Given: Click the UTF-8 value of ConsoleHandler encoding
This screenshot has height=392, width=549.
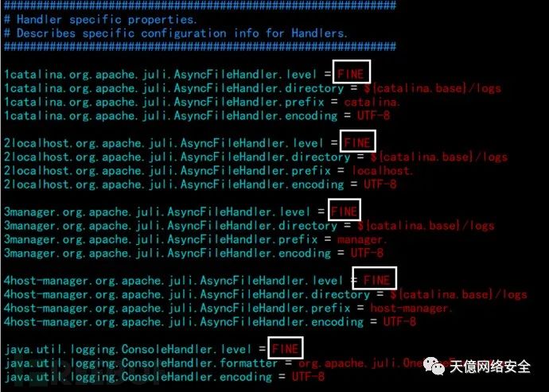Looking at the screenshot, I should pyautogui.click(x=308, y=377).
